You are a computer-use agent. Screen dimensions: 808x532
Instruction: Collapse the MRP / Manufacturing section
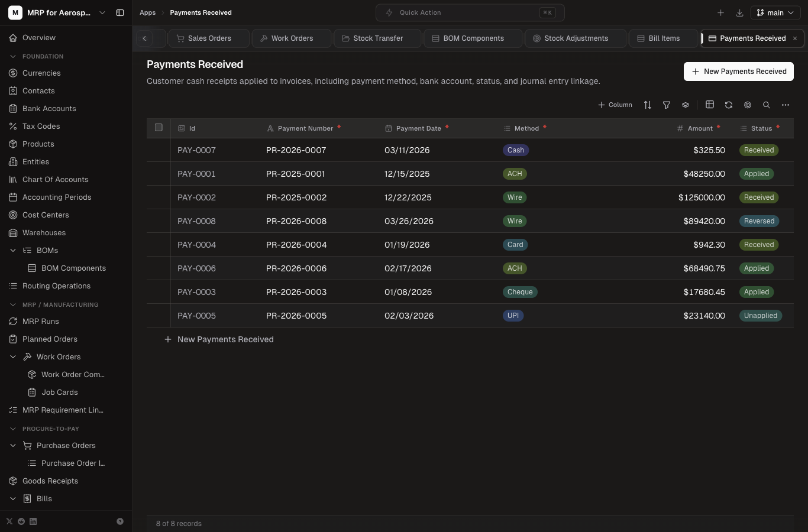13,305
